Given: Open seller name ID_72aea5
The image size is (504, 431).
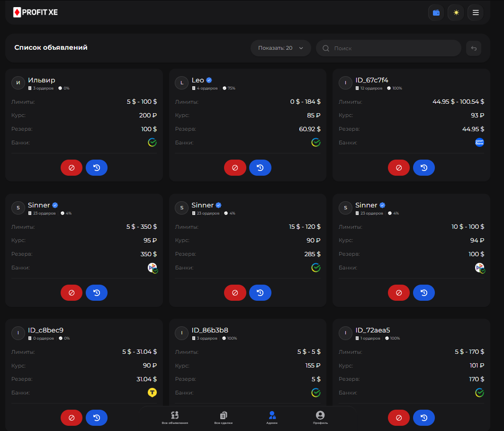Looking at the screenshot, I should (372, 330).
